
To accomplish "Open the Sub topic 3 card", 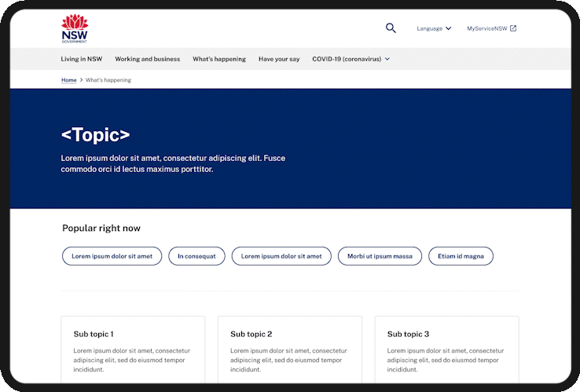I will (446, 350).
